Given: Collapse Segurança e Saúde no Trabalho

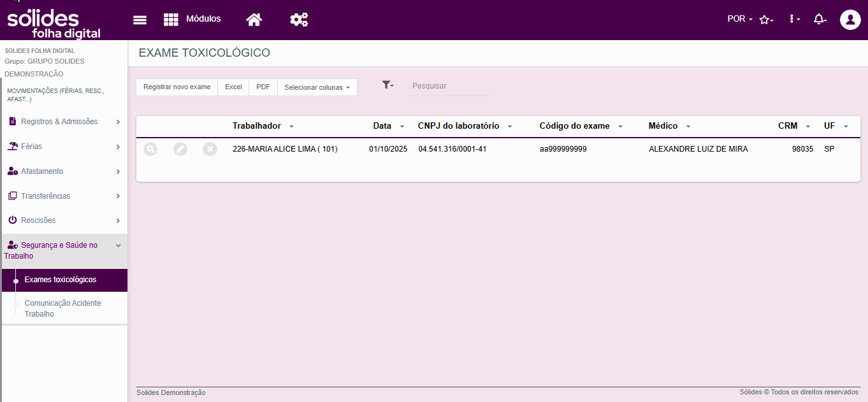Looking at the screenshot, I should pyautogui.click(x=64, y=250).
